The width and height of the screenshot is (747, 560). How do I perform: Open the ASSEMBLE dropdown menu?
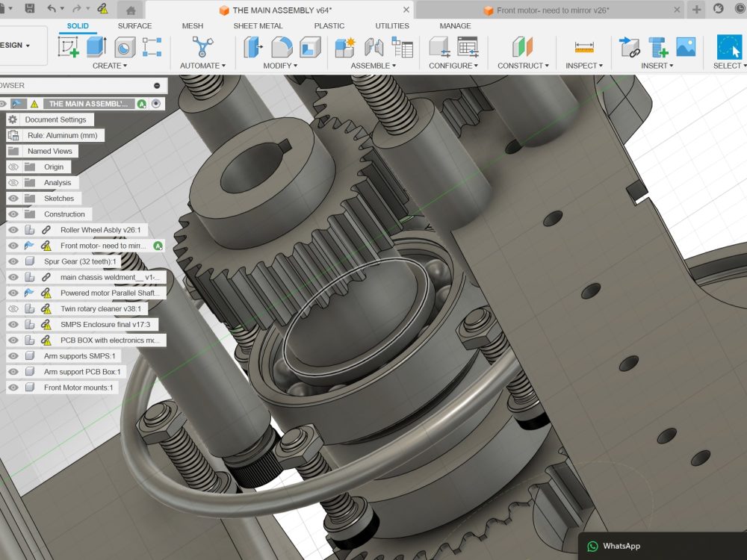coord(373,66)
